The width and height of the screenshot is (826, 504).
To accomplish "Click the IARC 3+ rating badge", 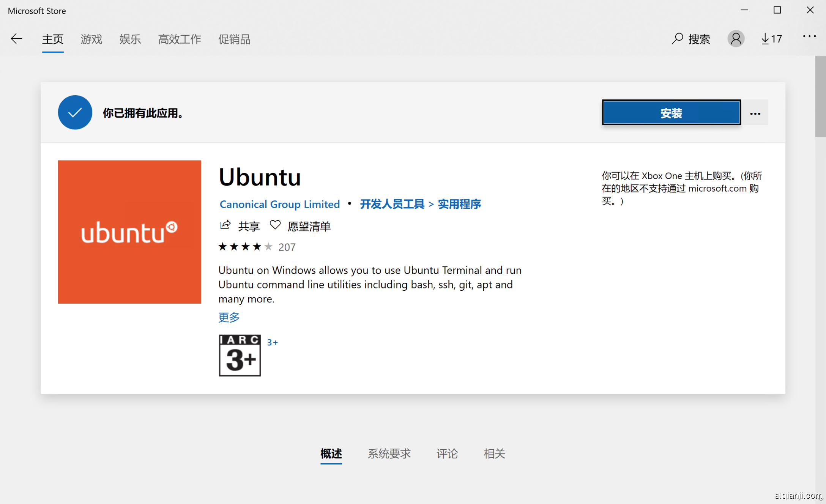I will [239, 355].
